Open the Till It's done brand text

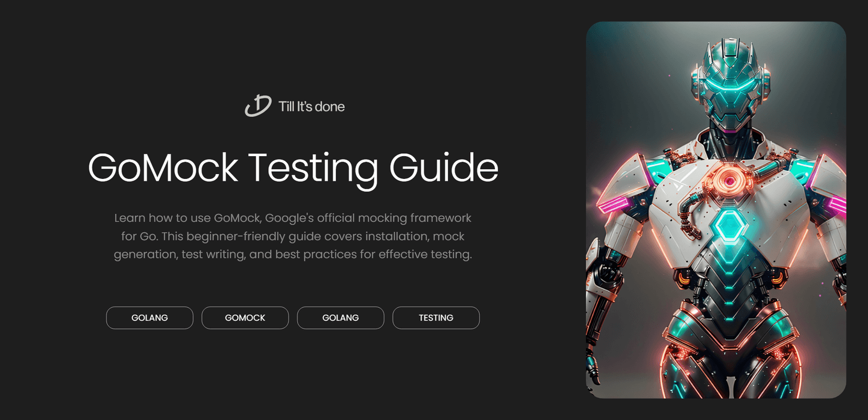click(x=312, y=107)
